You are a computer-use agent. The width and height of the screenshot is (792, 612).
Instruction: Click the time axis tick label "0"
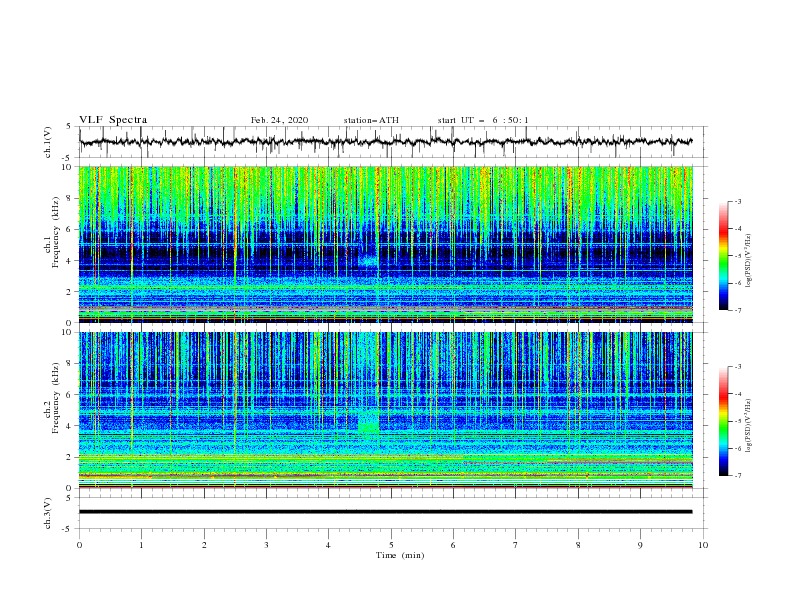pos(79,545)
